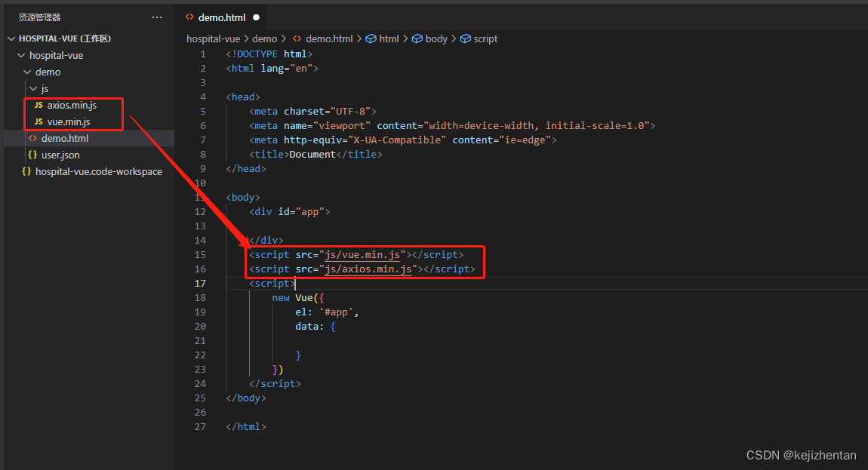This screenshot has height=470, width=868.
Task: Click the cube icon before breadcrumb html
Action: [371, 38]
